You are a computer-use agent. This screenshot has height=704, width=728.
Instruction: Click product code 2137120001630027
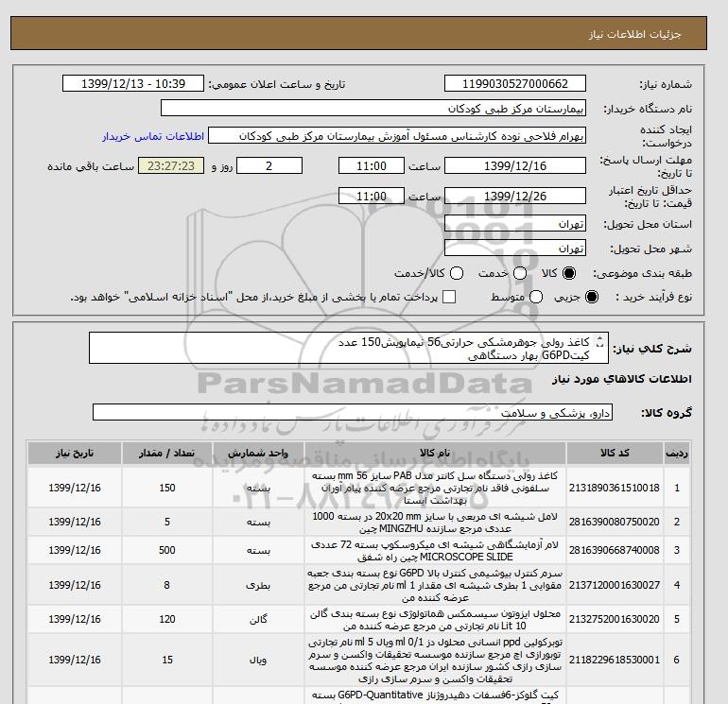[615, 585]
